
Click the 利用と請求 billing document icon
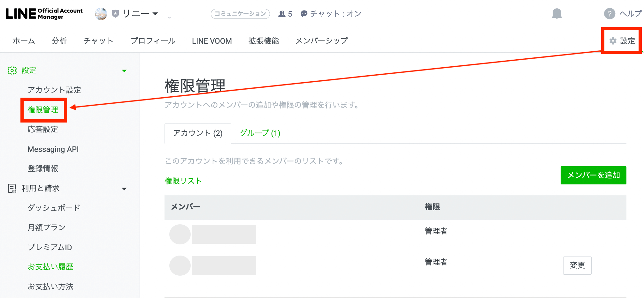click(x=12, y=189)
